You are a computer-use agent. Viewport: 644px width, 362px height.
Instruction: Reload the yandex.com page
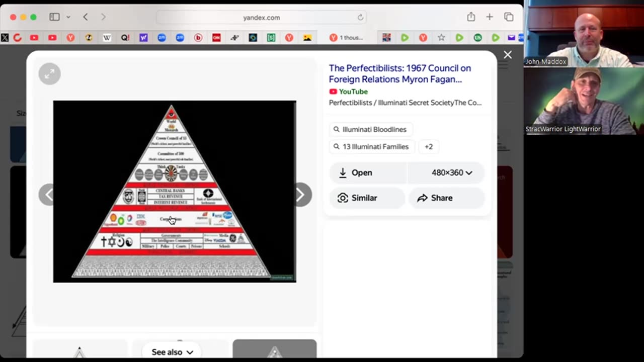pos(360,17)
